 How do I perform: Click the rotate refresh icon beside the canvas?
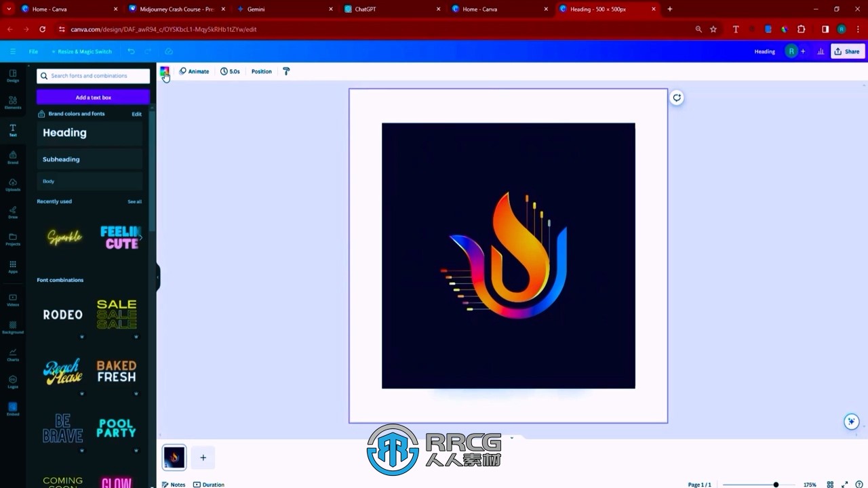[677, 98]
